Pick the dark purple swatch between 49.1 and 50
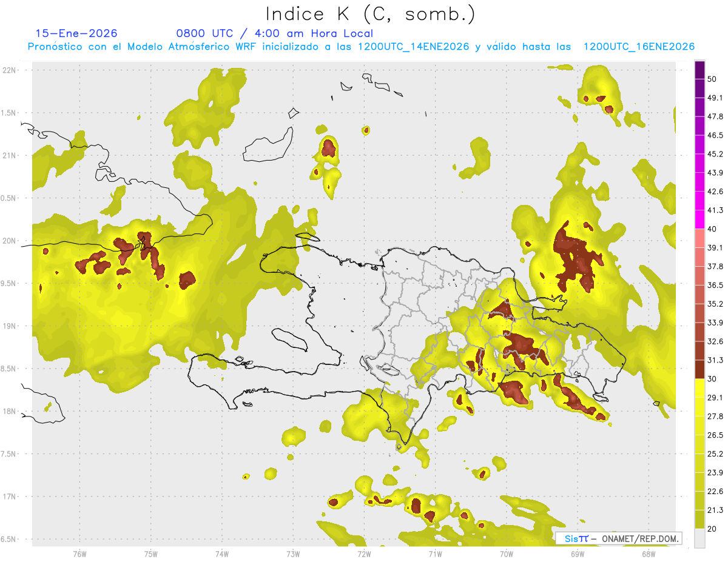Screen dimensions: 728x562 click(x=700, y=89)
